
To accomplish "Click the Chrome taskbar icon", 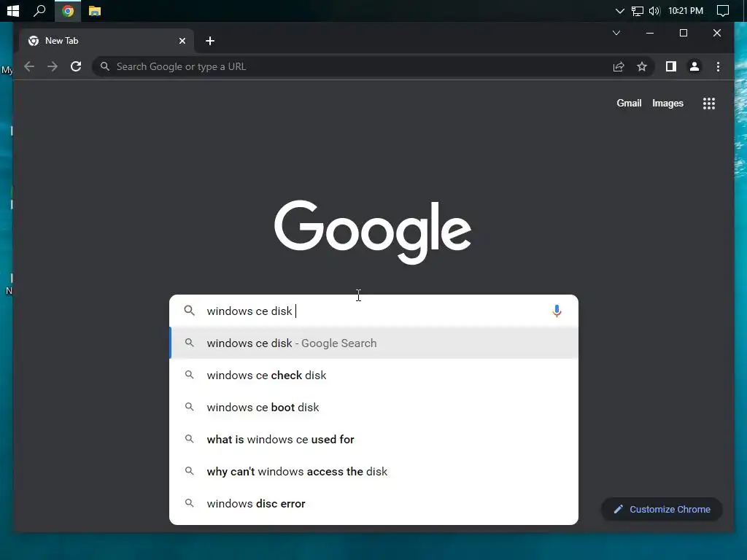I will pyautogui.click(x=68, y=10).
